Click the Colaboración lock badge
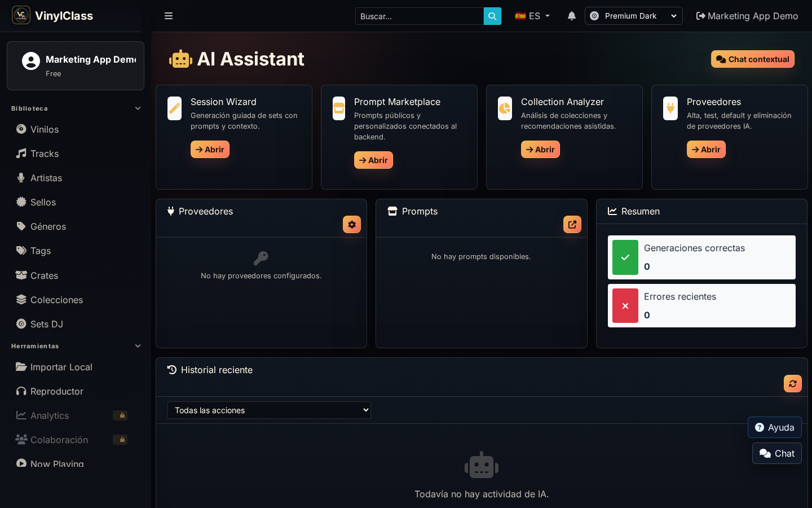This screenshot has height=508, width=812. [120, 440]
